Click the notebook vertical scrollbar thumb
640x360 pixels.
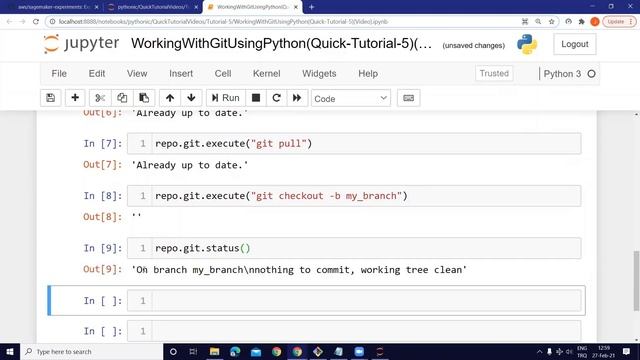(636, 281)
